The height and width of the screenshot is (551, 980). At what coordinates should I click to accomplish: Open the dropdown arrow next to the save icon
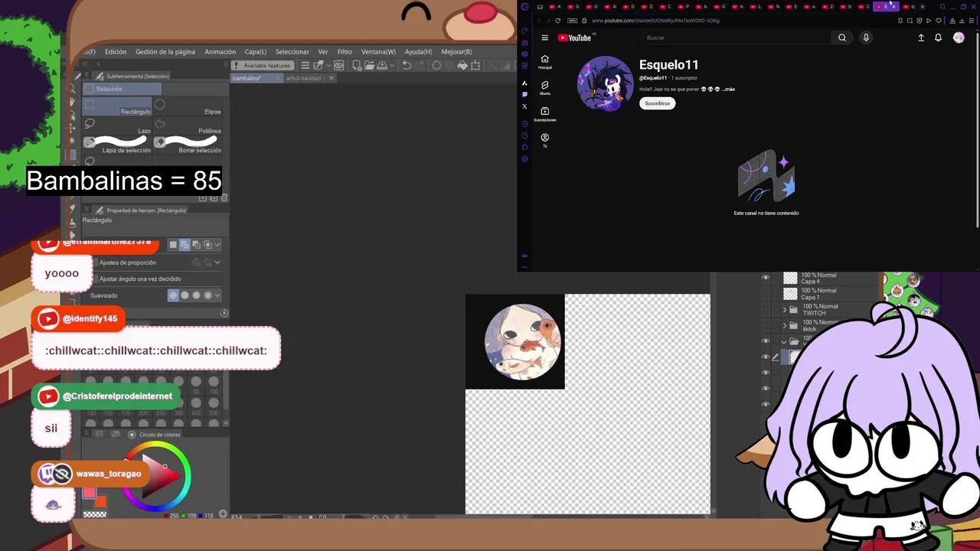click(392, 66)
